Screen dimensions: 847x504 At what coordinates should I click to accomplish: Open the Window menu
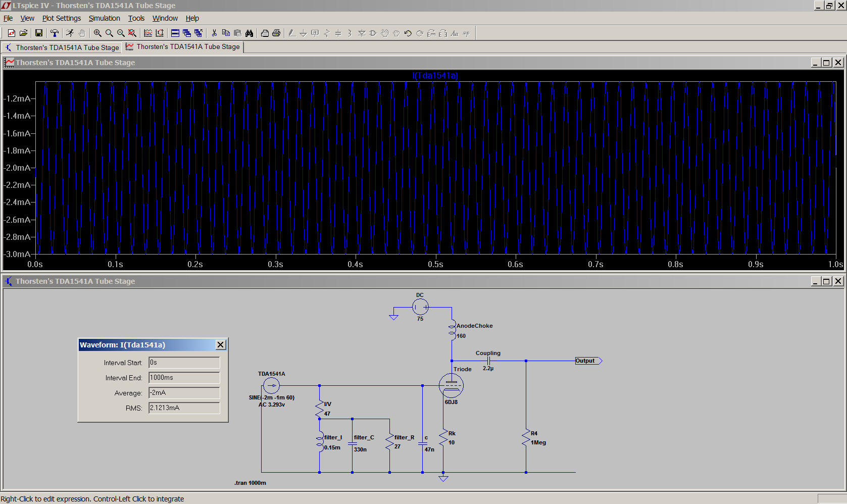165,18
